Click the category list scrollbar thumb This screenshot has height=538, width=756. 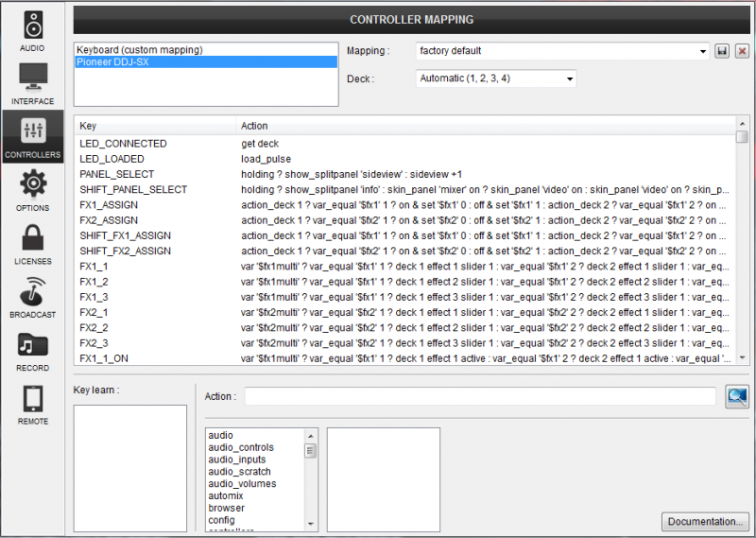[x=311, y=451]
